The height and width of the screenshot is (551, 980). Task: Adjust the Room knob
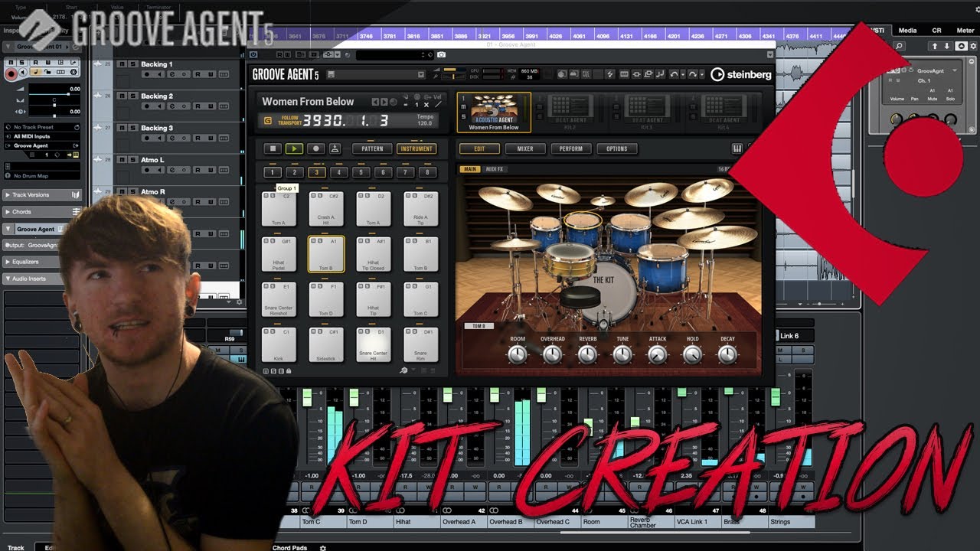coord(518,354)
